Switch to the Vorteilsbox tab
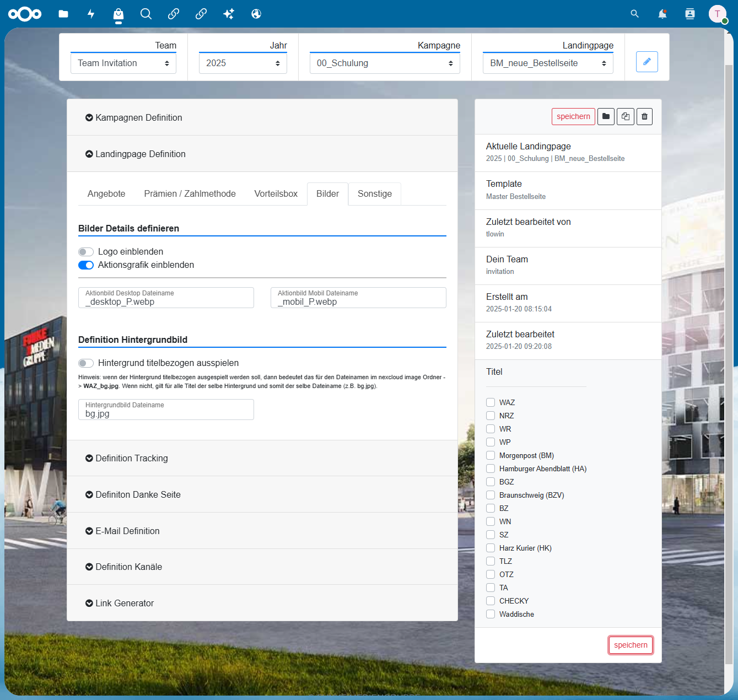 pyautogui.click(x=276, y=194)
